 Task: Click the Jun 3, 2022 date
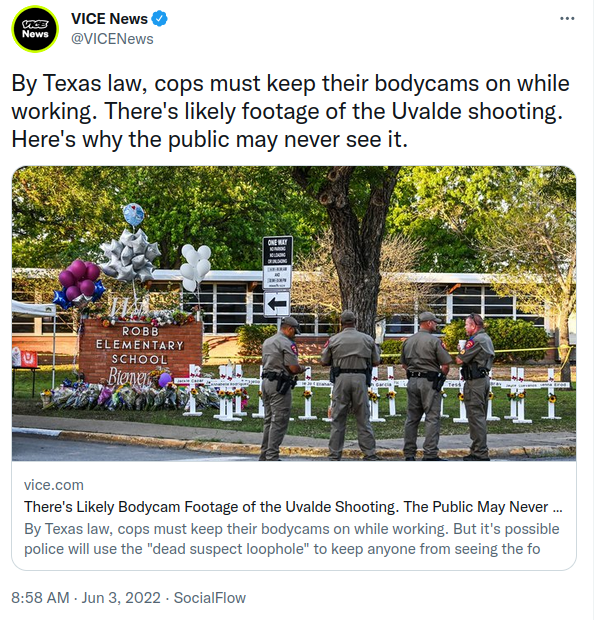(x=121, y=597)
